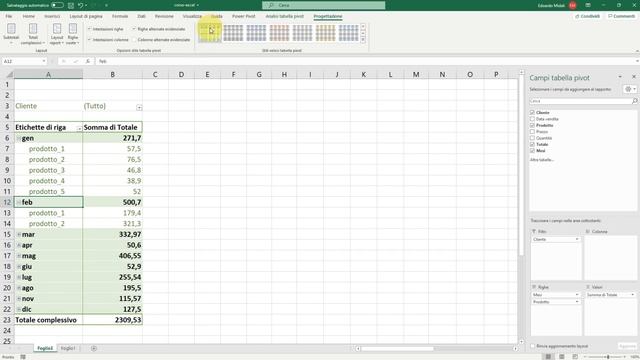The width and height of the screenshot is (640, 360).
Task: Expand pivot styles gallery More arrow
Action: click(x=363, y=40)
